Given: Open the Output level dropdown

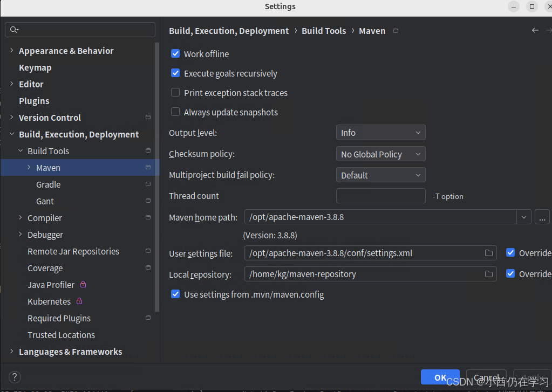Looking at the screenshot, I should [380, 133].
